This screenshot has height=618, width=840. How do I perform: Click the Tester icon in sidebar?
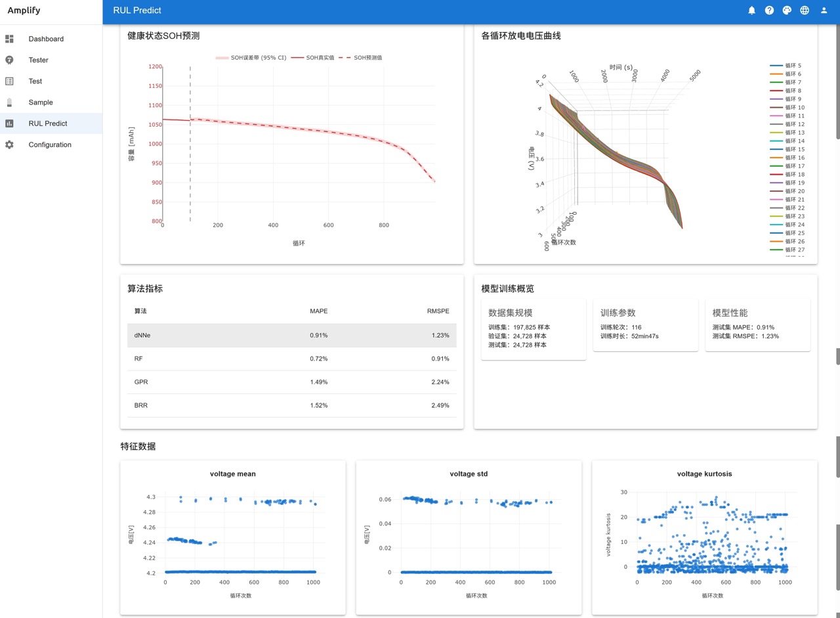point(9,60)
